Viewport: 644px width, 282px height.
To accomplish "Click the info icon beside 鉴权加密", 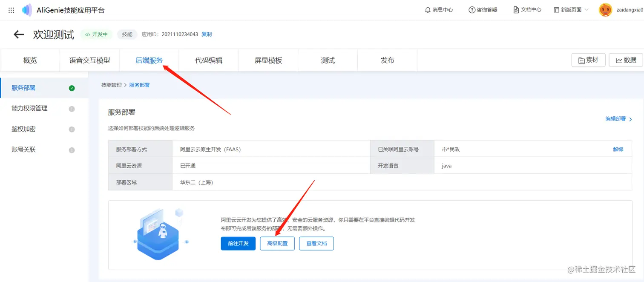I will click(x=72, y=129).
